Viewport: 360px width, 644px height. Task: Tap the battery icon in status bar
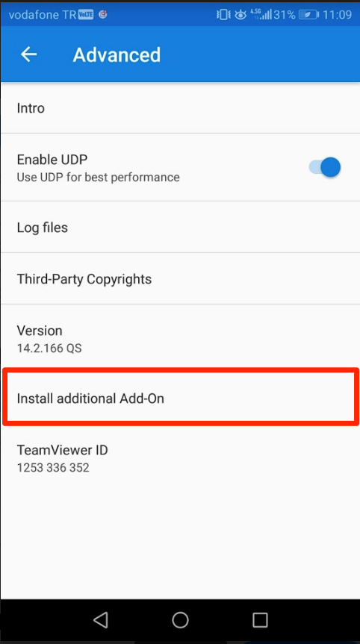308,15
